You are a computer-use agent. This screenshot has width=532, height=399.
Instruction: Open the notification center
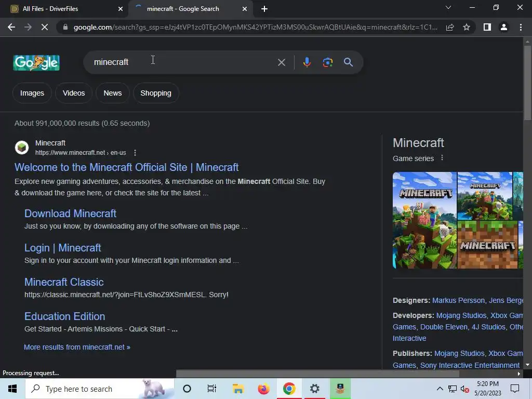[x=515, y=389]
